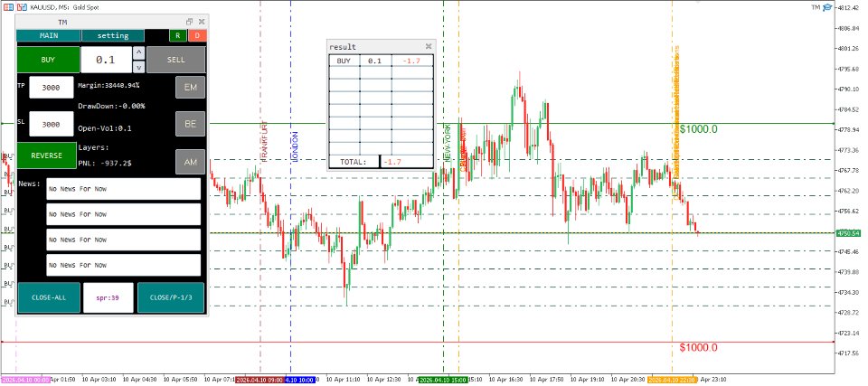Toggle the orange D button
The height and width of the screenshot is (386, 868).
click(x=197, y=35)
